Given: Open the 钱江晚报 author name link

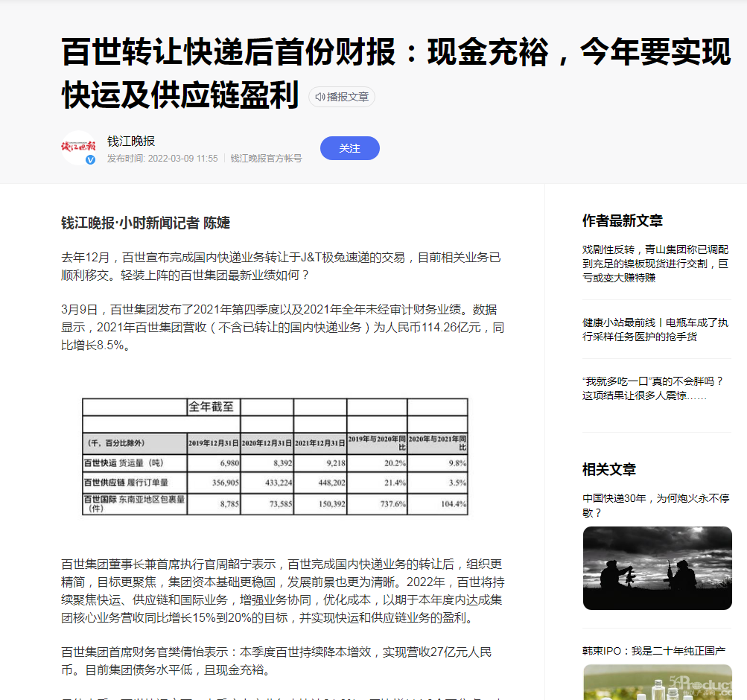Looking at the screenshot, I should tap(131, 141).
